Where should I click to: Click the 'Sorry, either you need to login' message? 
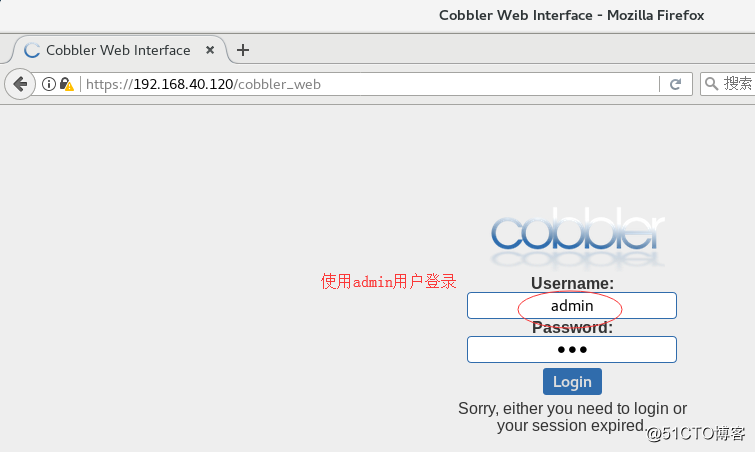572,417
